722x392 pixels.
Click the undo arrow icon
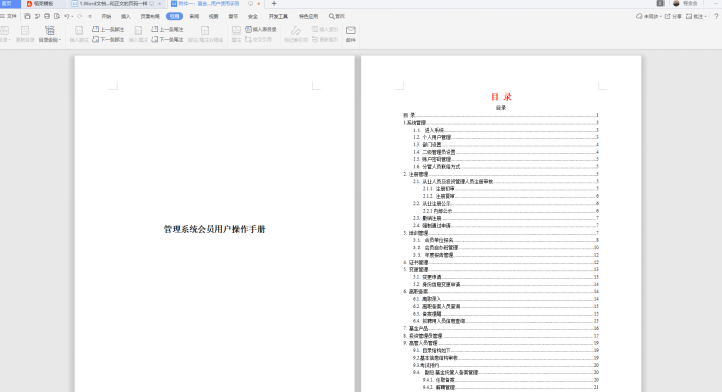(x=67, y=16)
